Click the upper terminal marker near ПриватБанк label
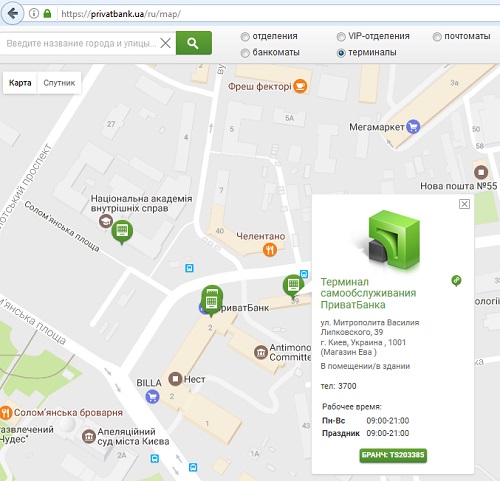This screenshot has width=500, height=481. pos(212,292)
